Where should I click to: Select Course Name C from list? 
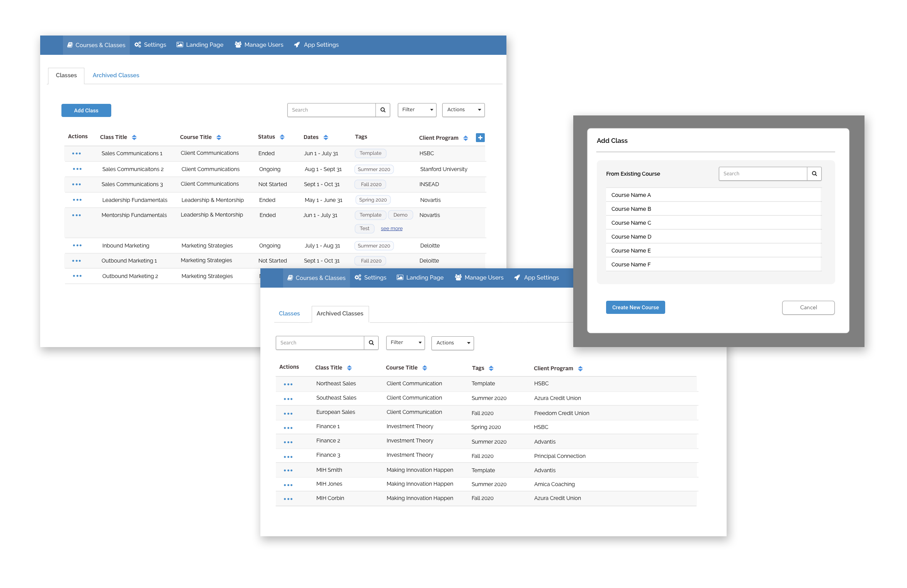click(x=631, y=223)
